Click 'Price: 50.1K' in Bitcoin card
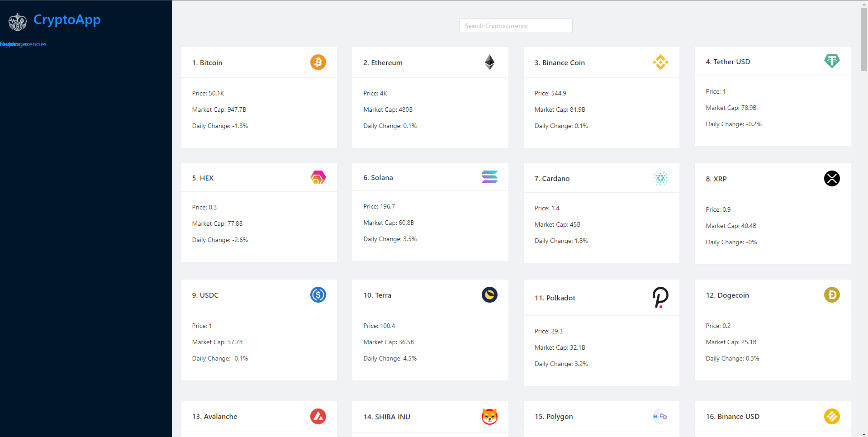 [x=208, y=93]
